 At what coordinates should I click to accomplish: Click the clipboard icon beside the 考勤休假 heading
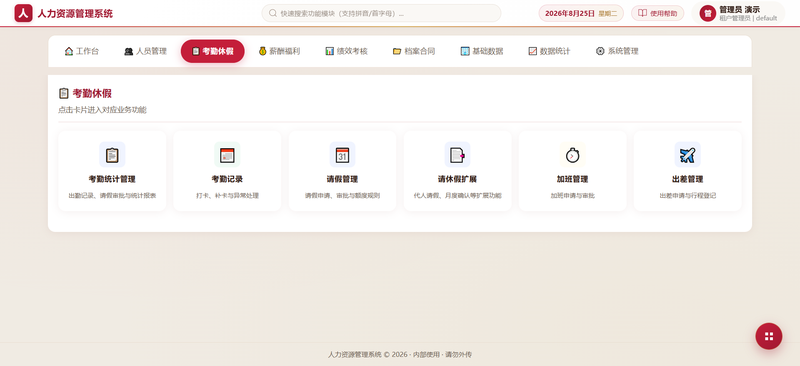pyautogui.click(x=64, y=93)
